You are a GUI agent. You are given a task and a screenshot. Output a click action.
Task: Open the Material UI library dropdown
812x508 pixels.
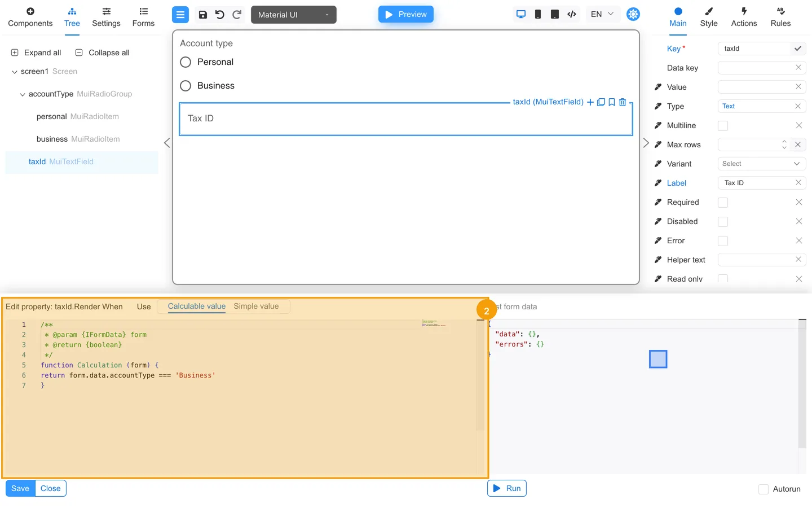coord(294,15)
